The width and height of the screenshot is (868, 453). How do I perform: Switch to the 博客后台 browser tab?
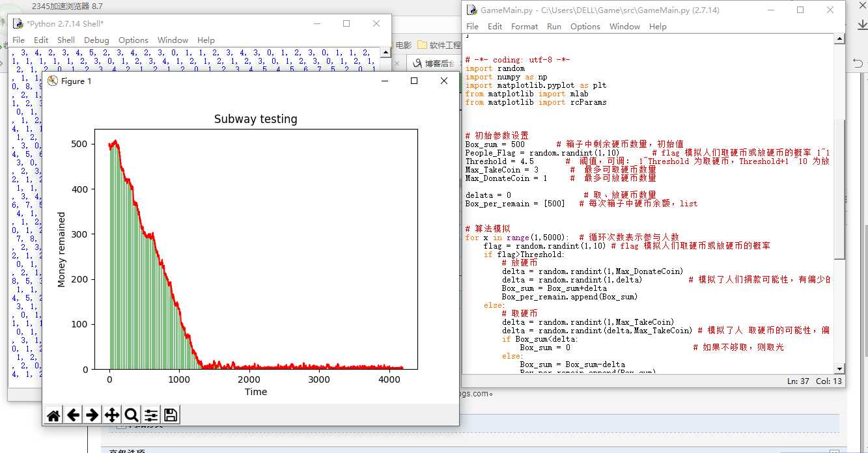435,63
